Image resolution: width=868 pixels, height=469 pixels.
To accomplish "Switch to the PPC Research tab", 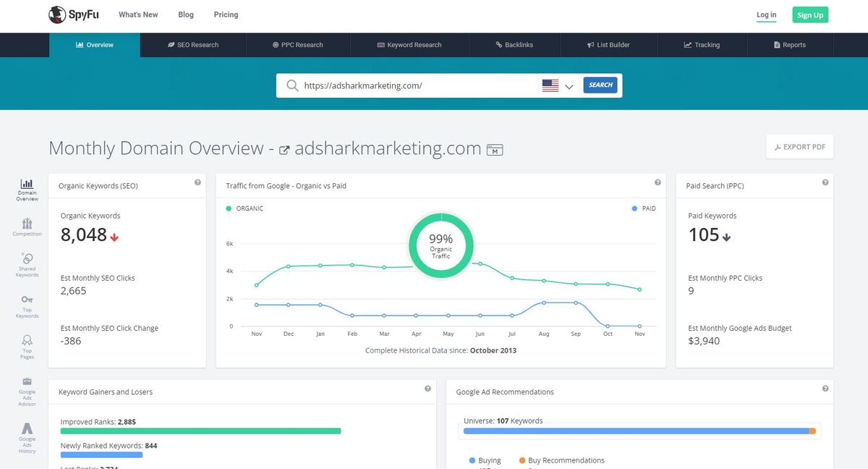I will 298,45.
